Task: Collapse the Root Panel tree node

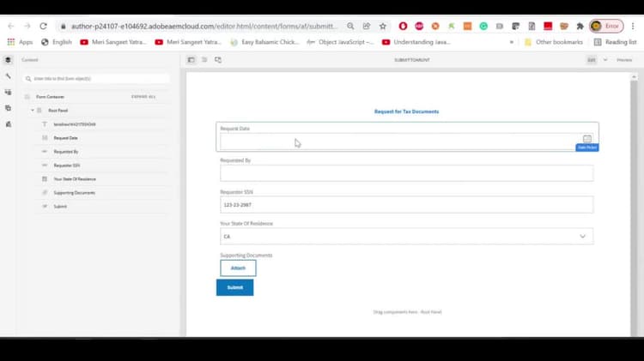Action: tap(33, 111)
